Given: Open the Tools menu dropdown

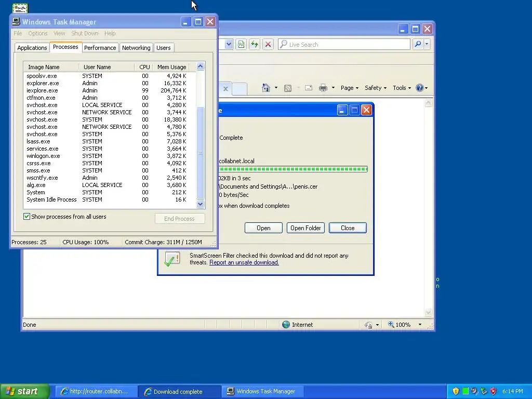Looking at the screenshot, I should 402,88.
